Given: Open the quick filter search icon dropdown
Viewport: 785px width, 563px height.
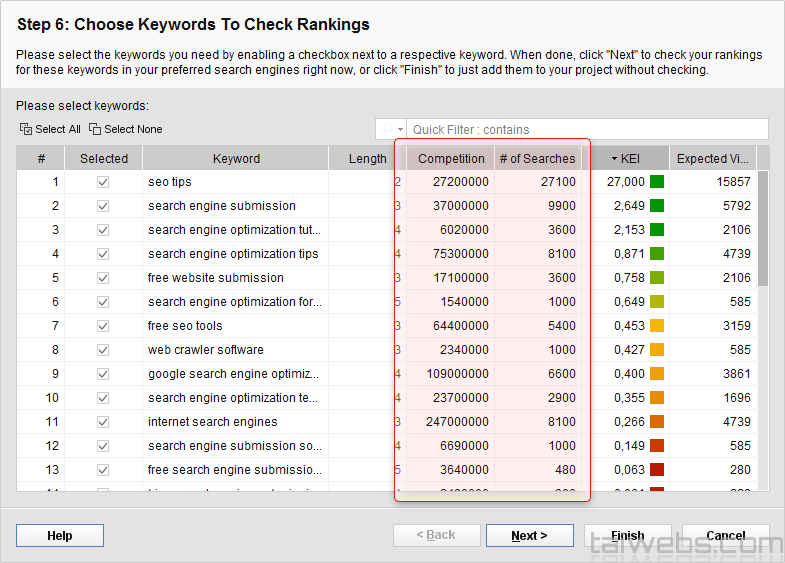Looking at the screenshot, I should click(391, 129).
